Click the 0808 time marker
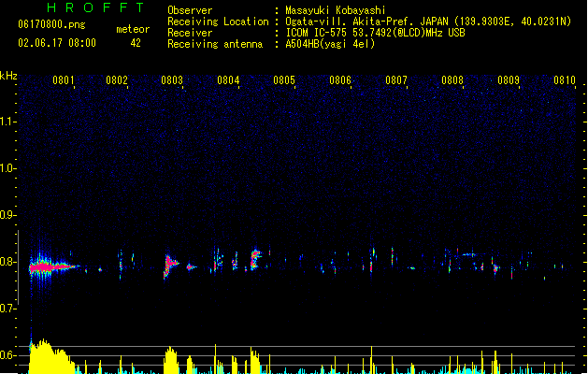Viewport: 588px width, 374px height. click(x=452, y=80)
